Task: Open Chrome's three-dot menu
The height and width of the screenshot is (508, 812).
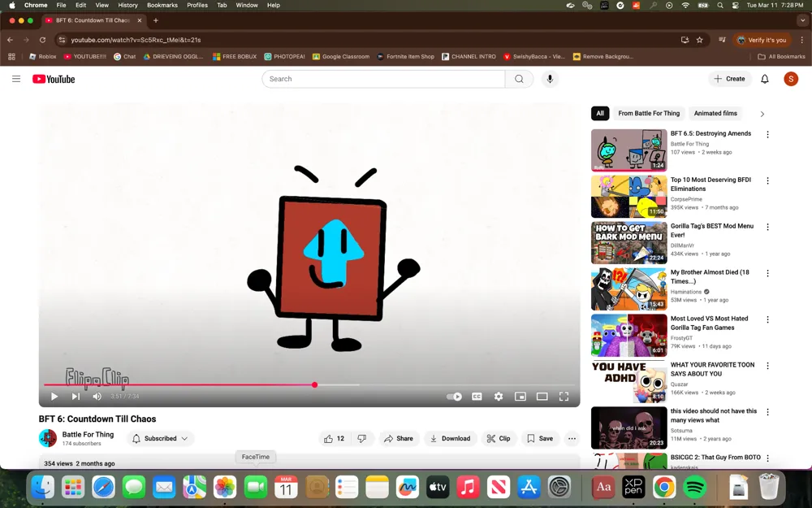Action: click(801, 40)
